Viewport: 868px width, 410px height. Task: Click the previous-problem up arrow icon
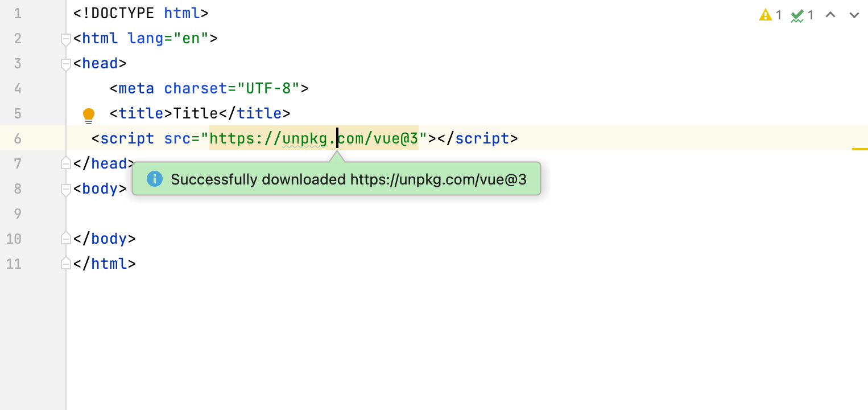pos(830,16)
